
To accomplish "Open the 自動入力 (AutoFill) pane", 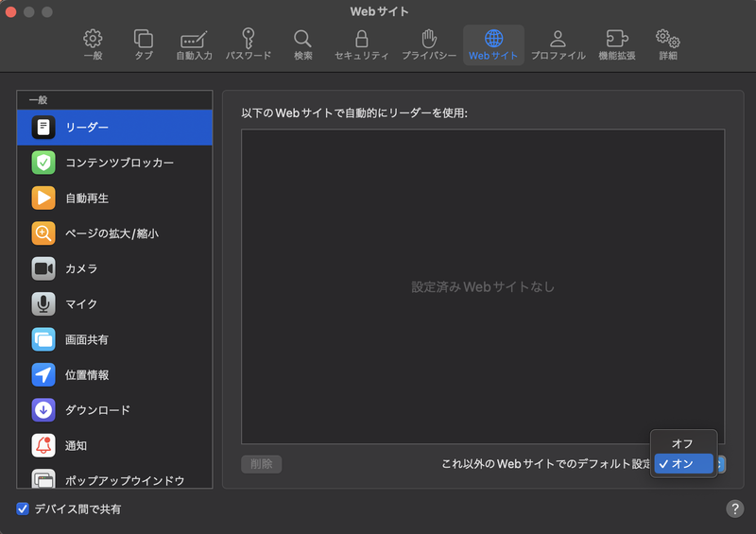I will point(194,44).
